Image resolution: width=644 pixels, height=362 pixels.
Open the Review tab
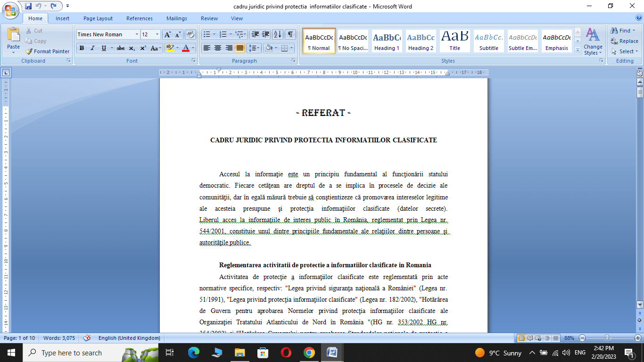pos(209,18)
